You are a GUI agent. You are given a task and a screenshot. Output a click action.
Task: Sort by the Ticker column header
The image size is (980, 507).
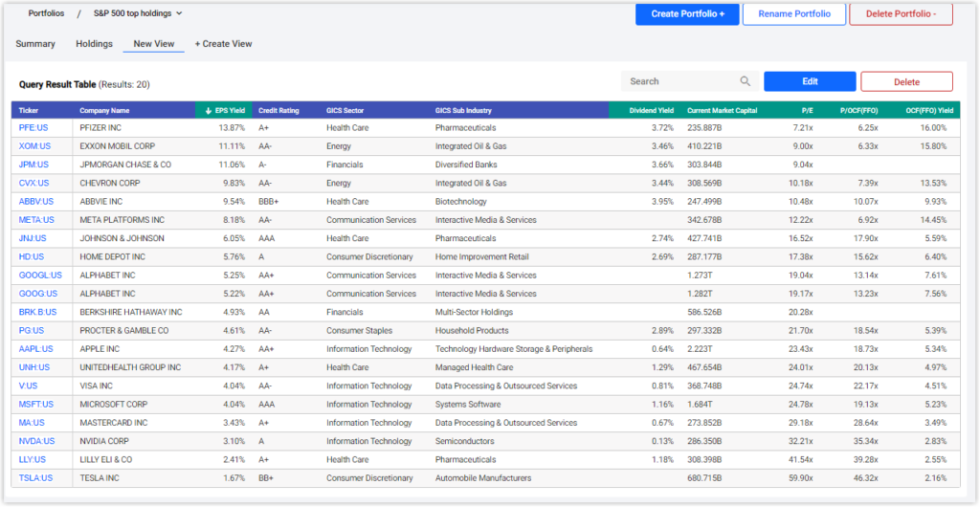tap(29, 111)
